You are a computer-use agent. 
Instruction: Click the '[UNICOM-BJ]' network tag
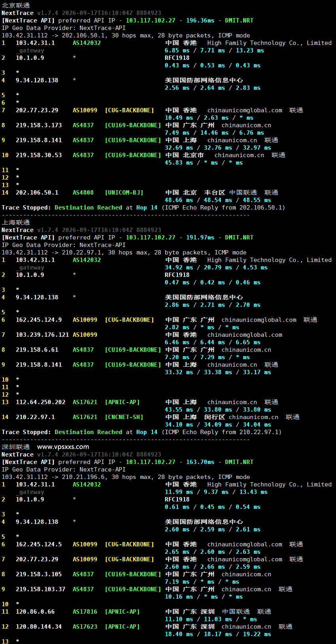[124, 193]
